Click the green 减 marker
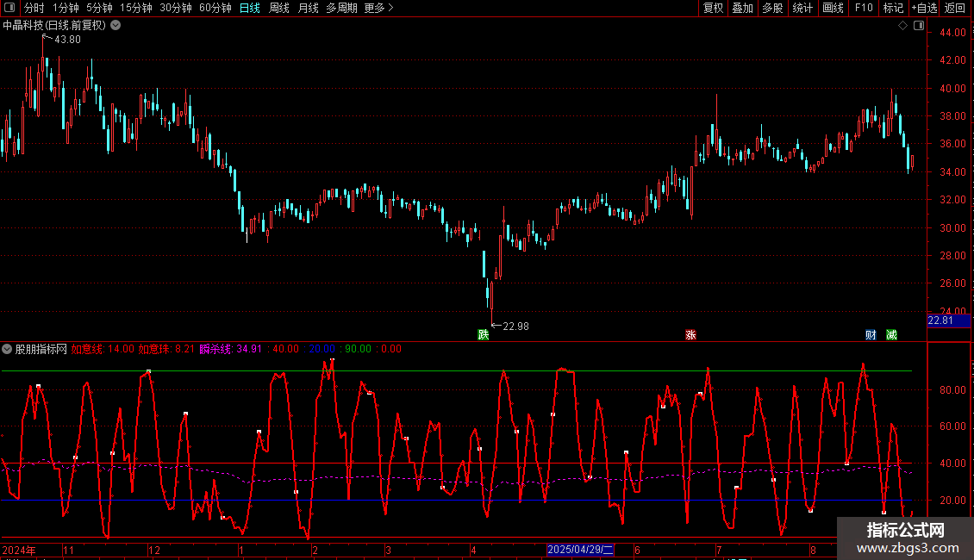974x560 pixels. [891, 334]
